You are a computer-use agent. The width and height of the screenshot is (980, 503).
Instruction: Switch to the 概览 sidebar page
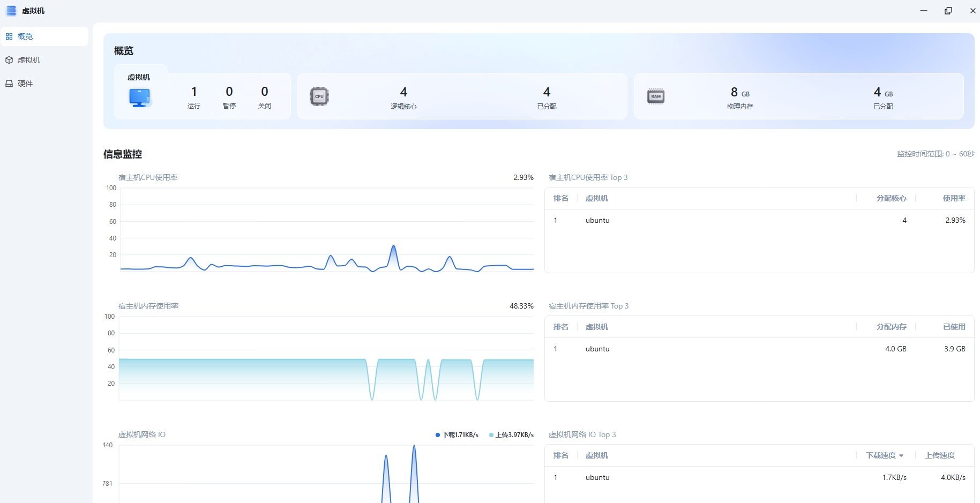tap(44, 36)
